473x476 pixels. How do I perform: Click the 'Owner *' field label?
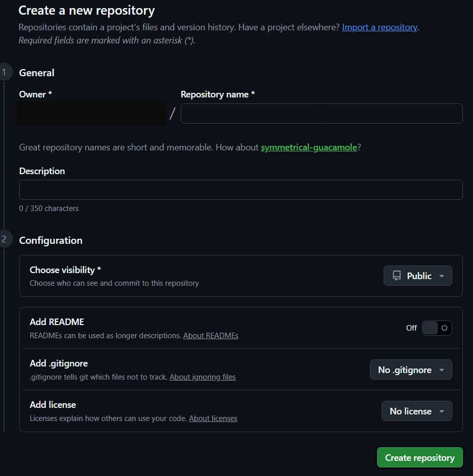tap(35, 94)
